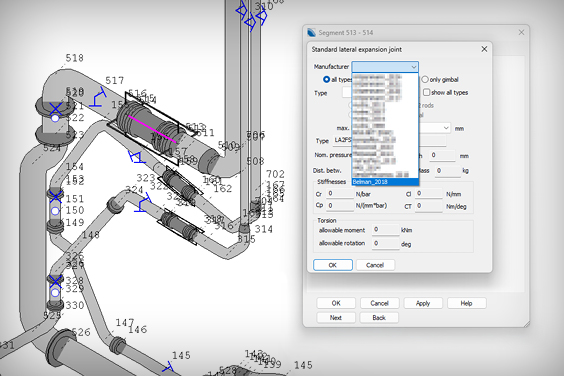Open Help in the Segment window
Image resolution: width=564 pixels, height=376 pixels.
(467, 303)
